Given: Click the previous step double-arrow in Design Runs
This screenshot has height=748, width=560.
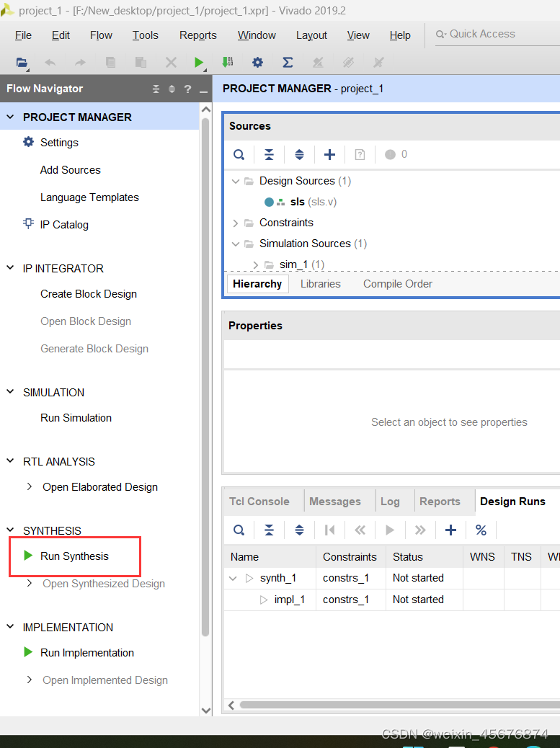Looking at the screenshot, I should (x=360, y=530).
